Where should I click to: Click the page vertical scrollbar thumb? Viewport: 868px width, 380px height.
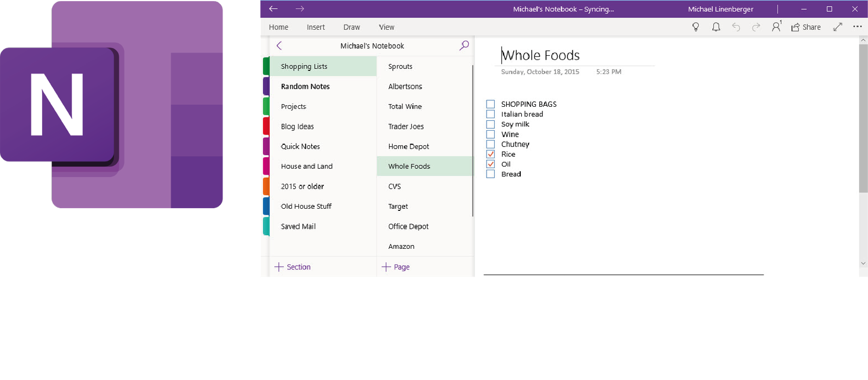click(x=863, y=118)
